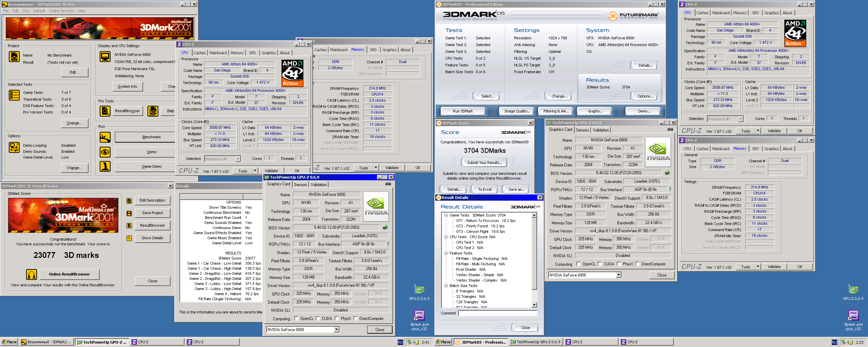
Task: Switch to Validation tab in gray-titled GPU-Z
Action: pos(601,130)
